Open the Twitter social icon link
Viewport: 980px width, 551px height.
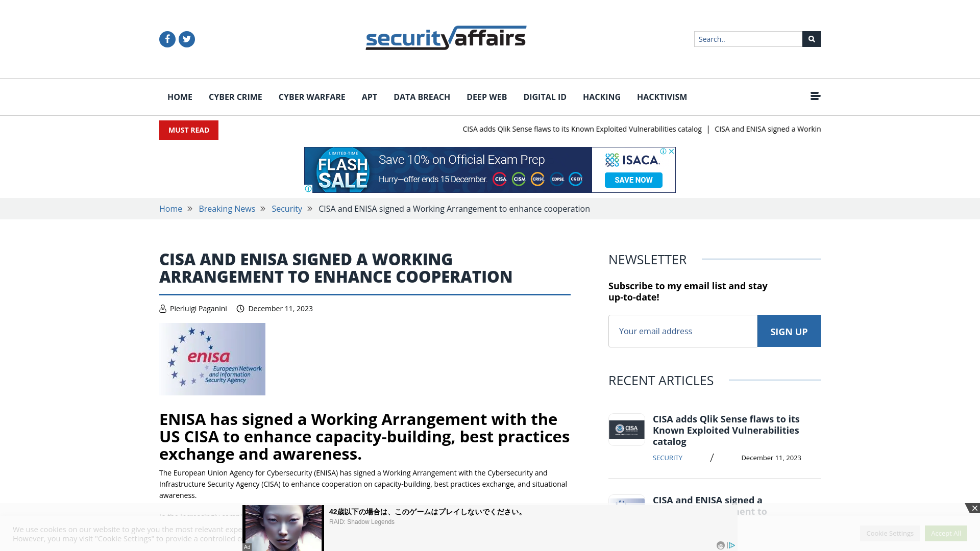187,38
